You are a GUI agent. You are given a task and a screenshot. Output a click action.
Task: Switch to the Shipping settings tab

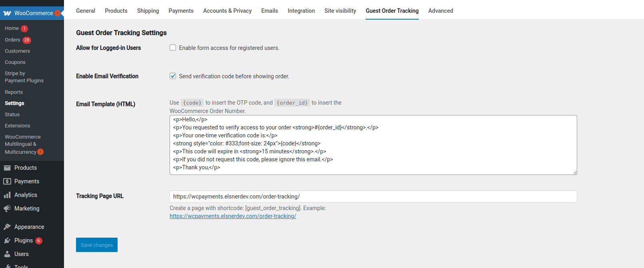pos(148,11)
